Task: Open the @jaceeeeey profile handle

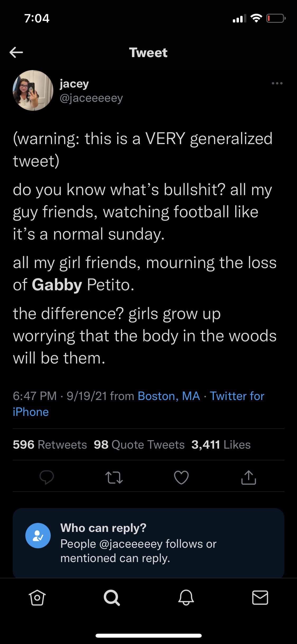Action: pos(91,98)
